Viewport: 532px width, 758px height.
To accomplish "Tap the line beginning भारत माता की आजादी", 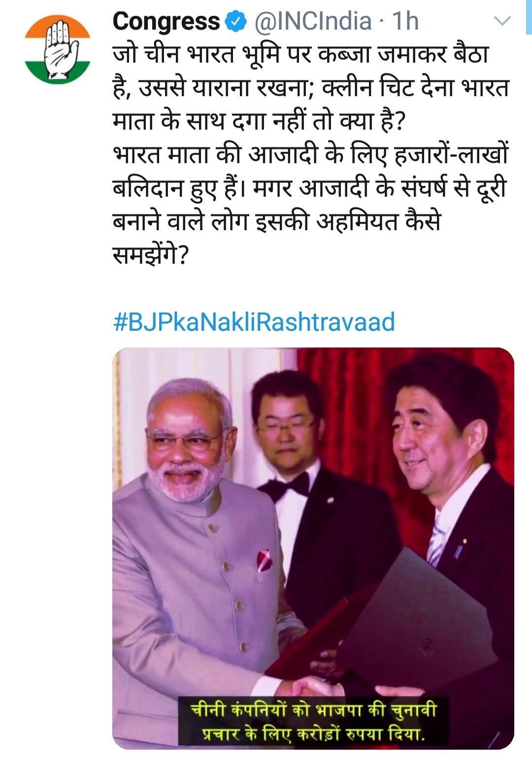I will click(x=310, y=154).
